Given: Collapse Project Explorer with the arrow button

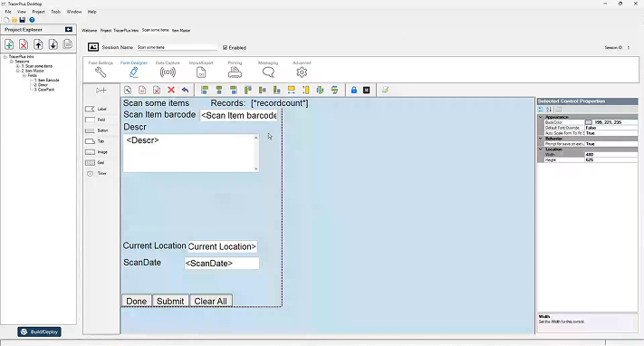Looking at the screenshot, I should (69, 30).
